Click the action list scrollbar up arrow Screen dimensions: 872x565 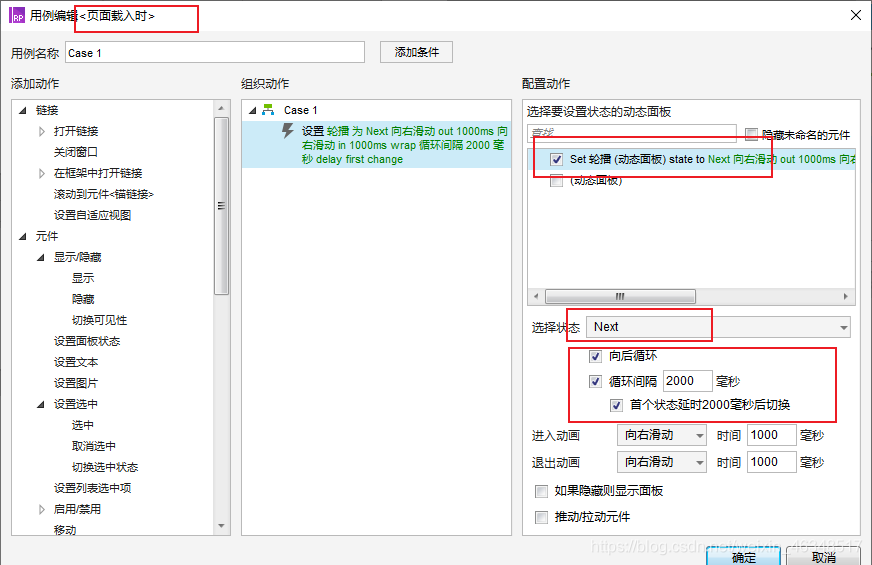(221, 108)
